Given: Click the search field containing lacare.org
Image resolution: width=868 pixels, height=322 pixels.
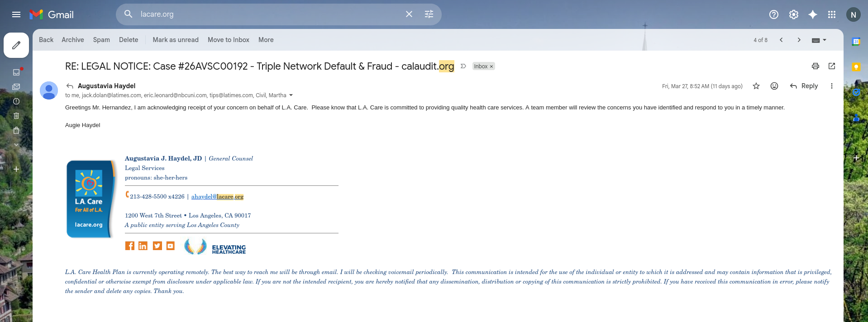Looking at the screenshot, I should (267, 14).
